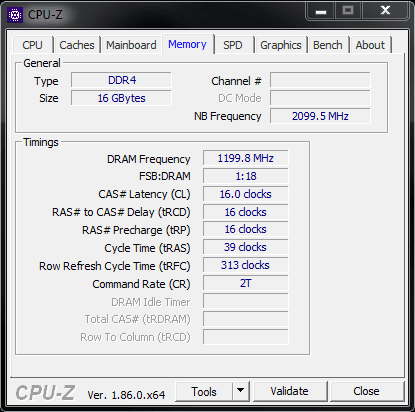Select the Mainboard tab

[131, 45]
